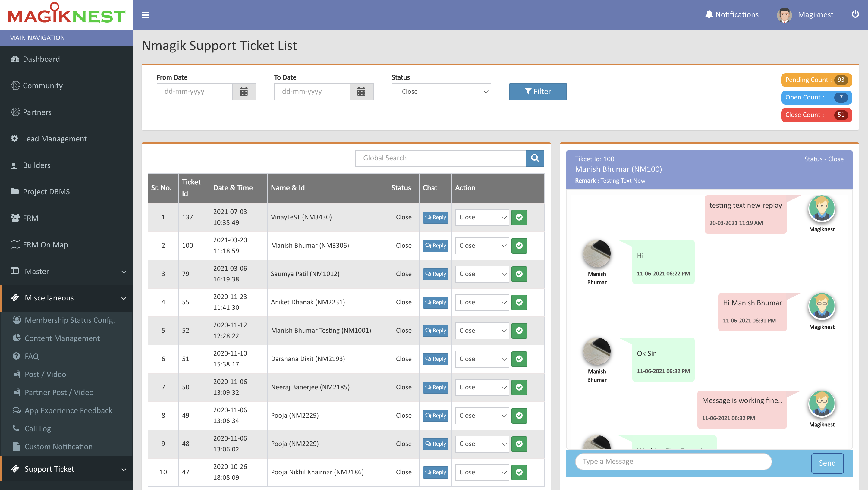Open the Magiknest profile avatar

point(784,15)
